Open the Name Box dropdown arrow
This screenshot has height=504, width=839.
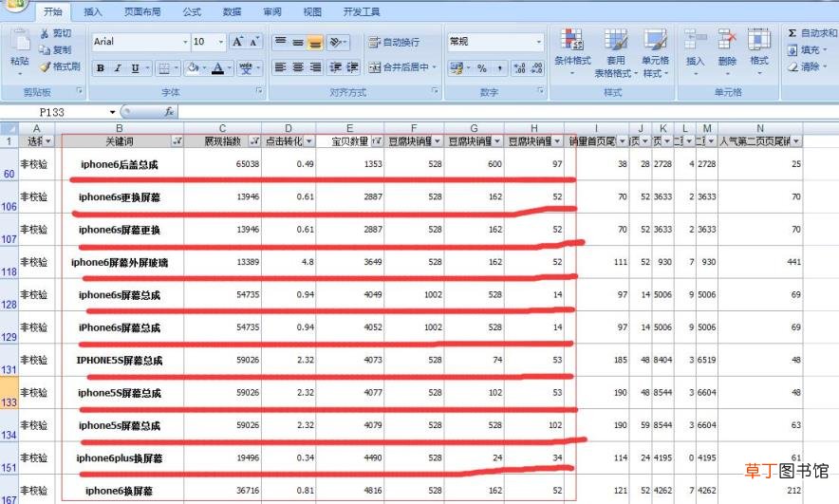pyautogui.click(x=112, y=112)
